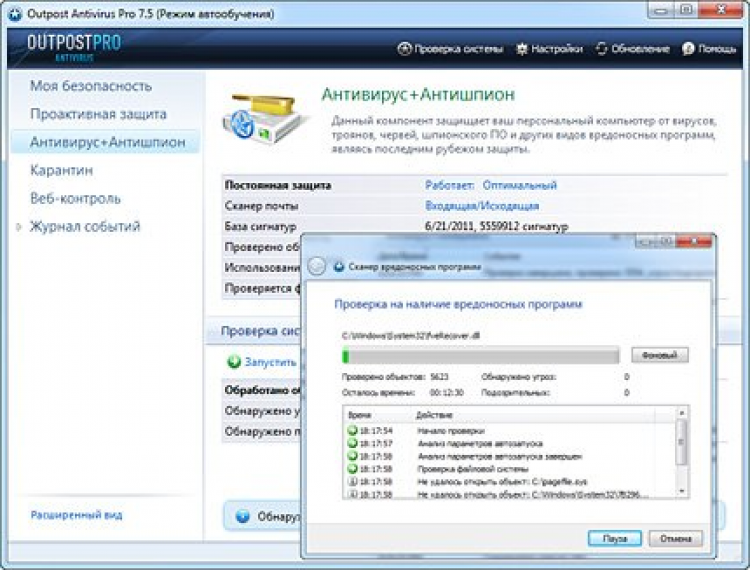This screenshot has height=570, width=750.
Task: Click the remaining time value 00:12:30
Action: pos(447,393)
